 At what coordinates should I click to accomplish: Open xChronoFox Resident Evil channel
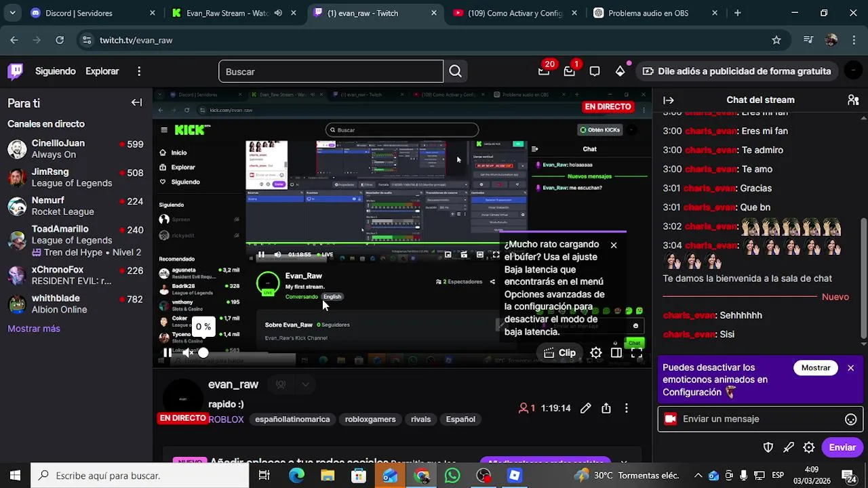76,275
